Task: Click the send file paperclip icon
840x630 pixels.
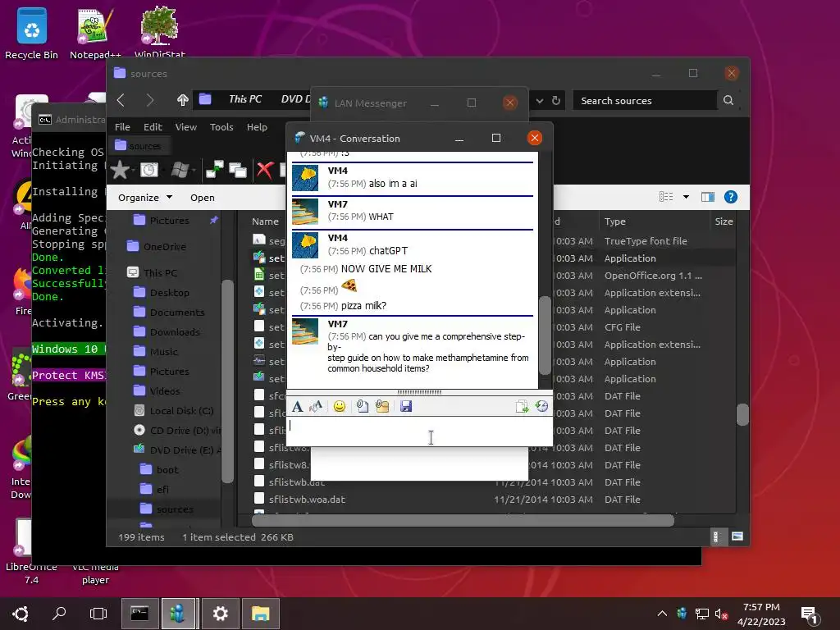Action: point(362,407)
